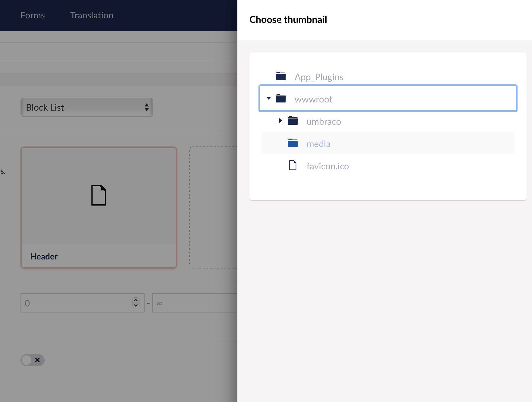Click inside the minimum value input field
This screenshot has height=402, width=532.
[75, 303]
